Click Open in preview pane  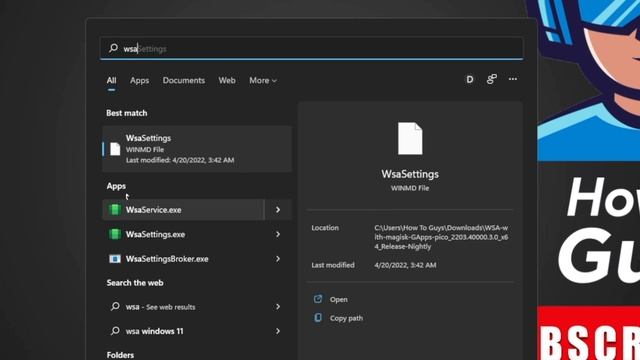(x=339, y=299)
